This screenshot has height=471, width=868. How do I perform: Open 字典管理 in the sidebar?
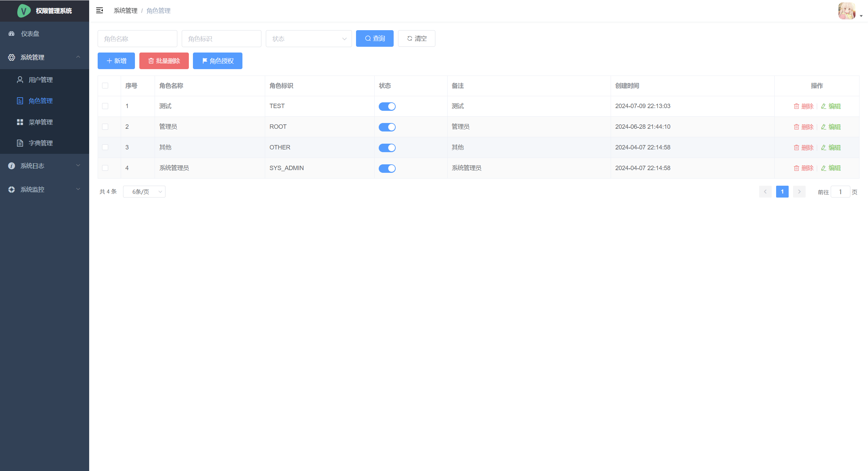tap(41, 143)
